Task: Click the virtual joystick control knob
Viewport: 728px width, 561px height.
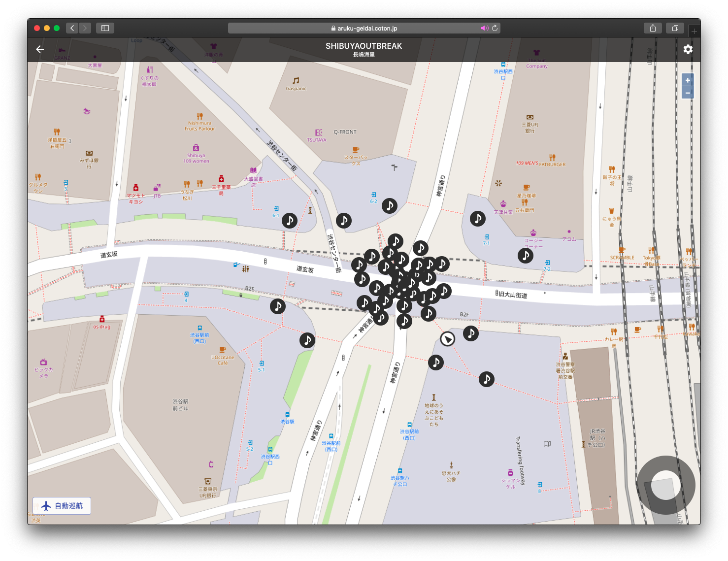Action: 666,485
